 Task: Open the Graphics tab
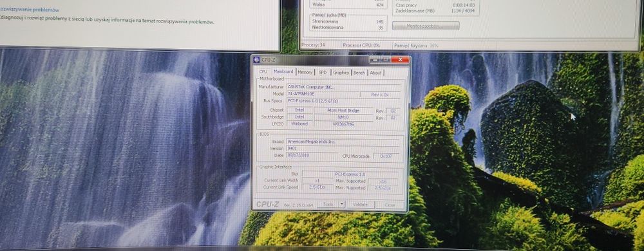tap(341, 73)
